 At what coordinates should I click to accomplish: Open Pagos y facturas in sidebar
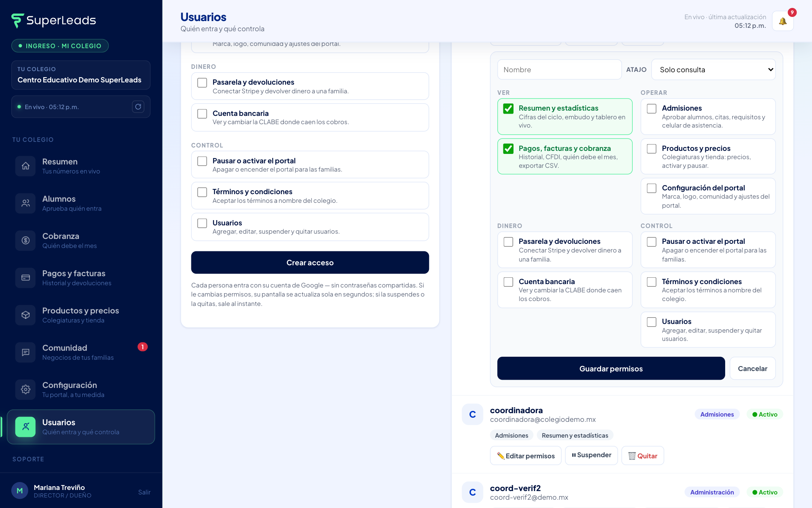coord(81,278)
